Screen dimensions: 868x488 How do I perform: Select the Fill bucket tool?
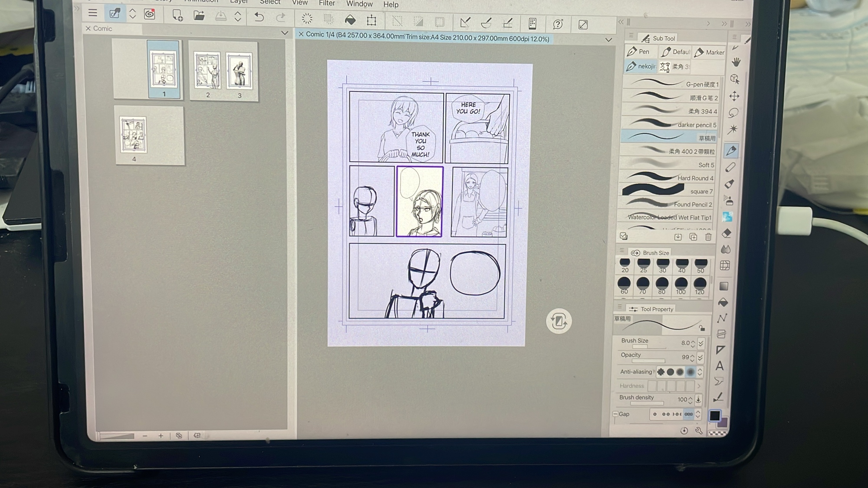pos(723,302)
